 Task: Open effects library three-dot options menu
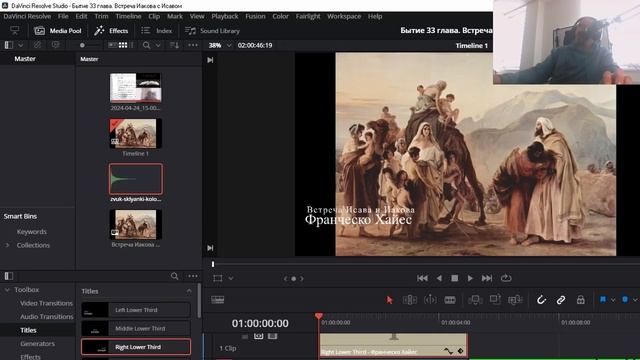[193, 276]
